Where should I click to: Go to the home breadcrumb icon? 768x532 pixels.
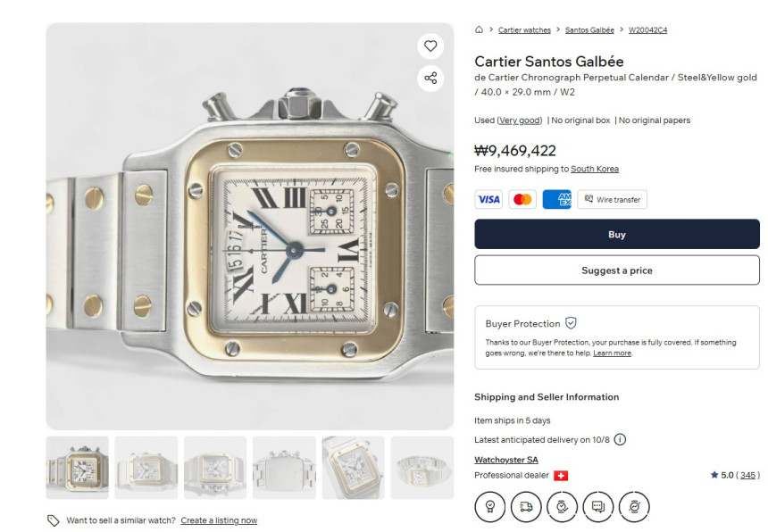[x=480, y=30]
